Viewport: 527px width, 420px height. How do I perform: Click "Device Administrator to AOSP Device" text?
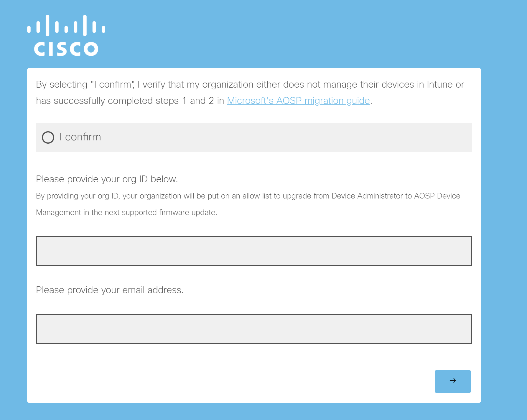[x=396, y=196]
